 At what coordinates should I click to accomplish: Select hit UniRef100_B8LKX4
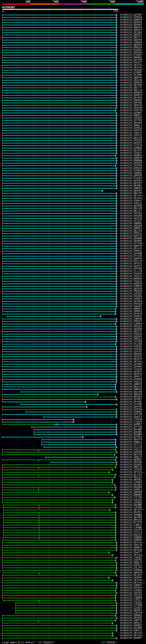point(131,387)
